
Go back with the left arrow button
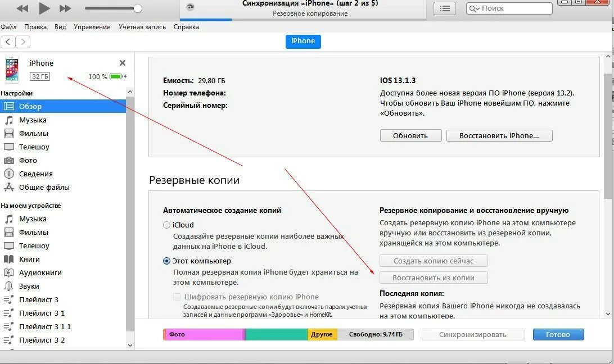coord(8,42)
